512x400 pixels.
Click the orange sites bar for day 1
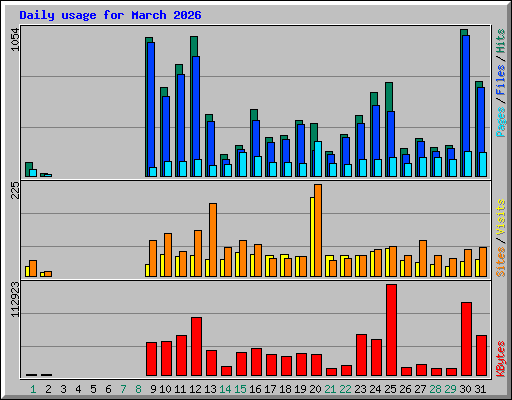tap(33, 269)
